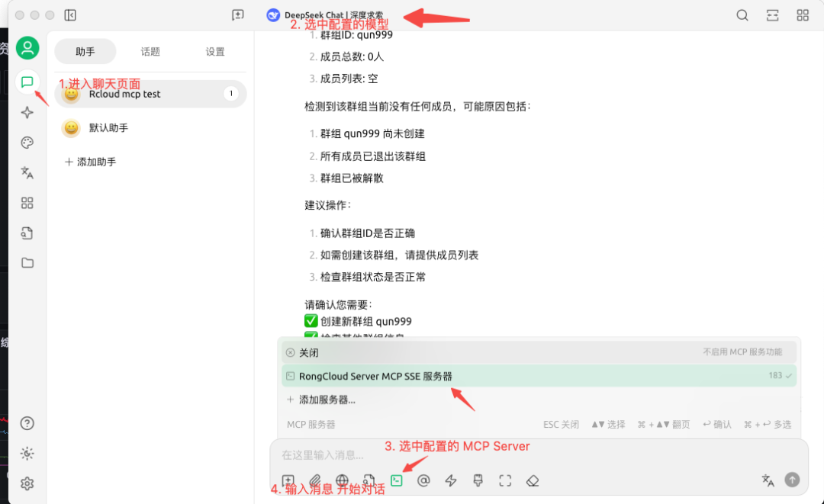Open the knowledge base icon in sidebar
Viewport: 824px width, 504px height.
[x=27, y=233]
